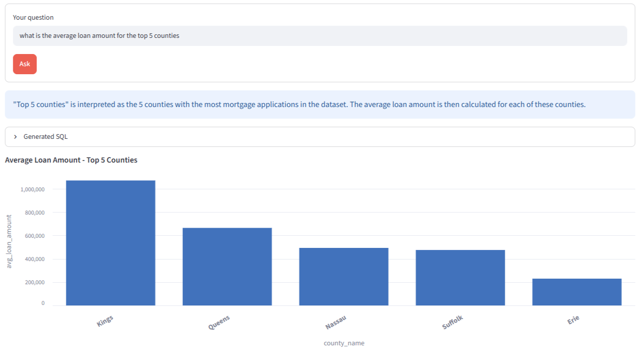
Task: Select the Erie county bar
Action: (577, 292)
